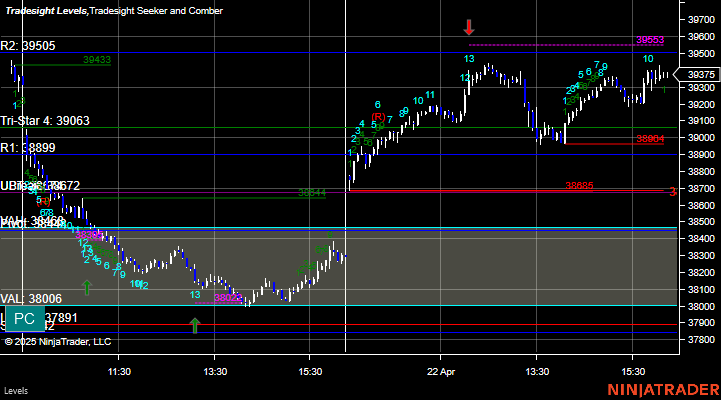Click the magenta 38022 target label

228,298
